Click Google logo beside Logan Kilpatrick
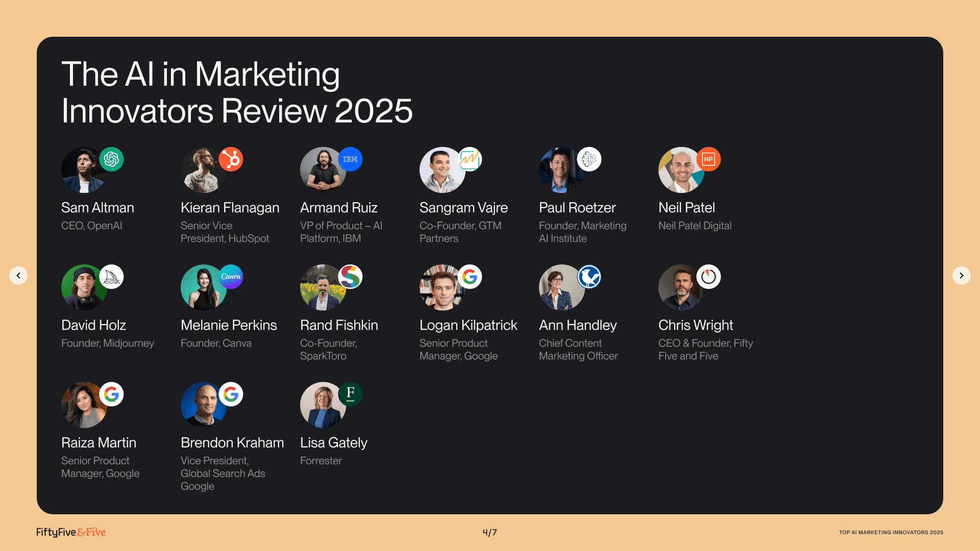 [470, 277]
